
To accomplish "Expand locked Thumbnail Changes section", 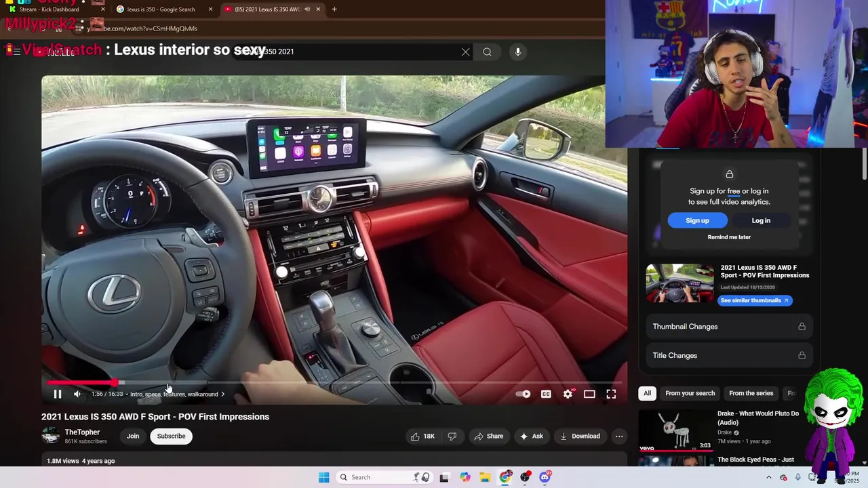I will (x=729, y=327).
